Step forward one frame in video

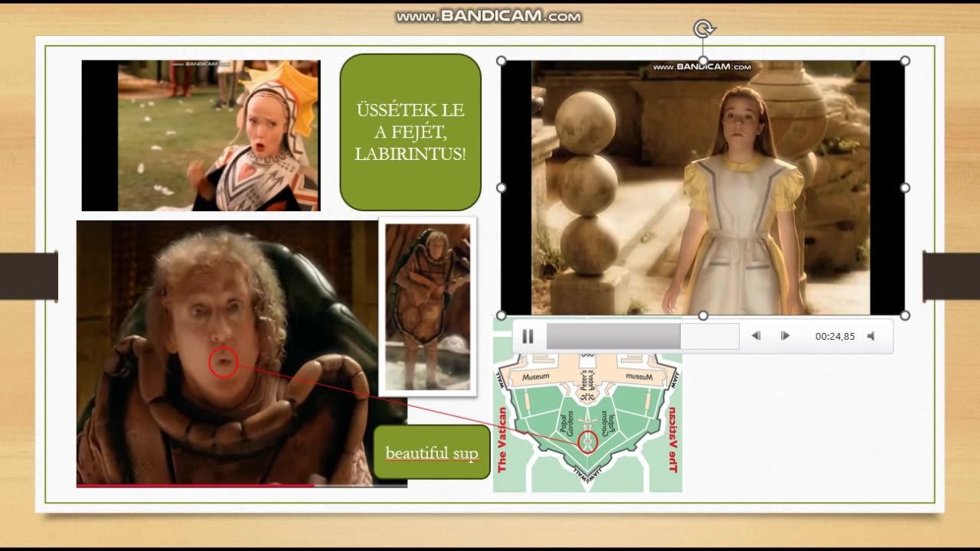tap(785, 336)
